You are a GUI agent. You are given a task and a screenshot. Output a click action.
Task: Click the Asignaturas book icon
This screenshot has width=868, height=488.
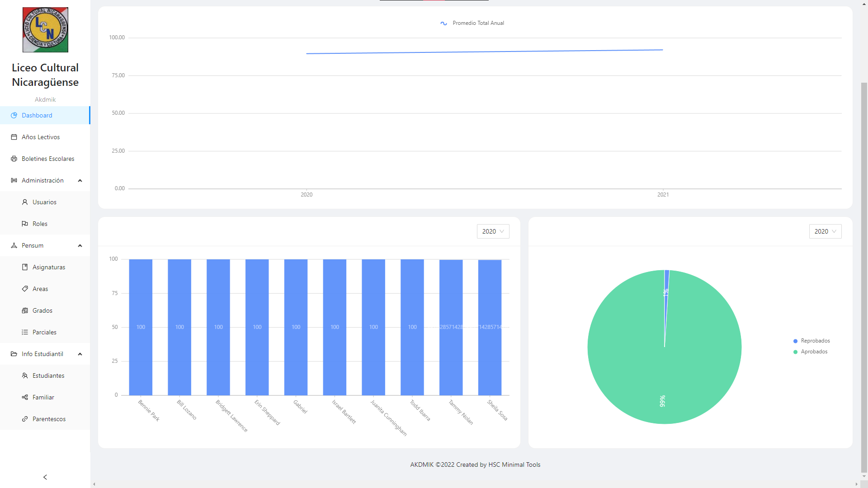click(x=25, y=267)
